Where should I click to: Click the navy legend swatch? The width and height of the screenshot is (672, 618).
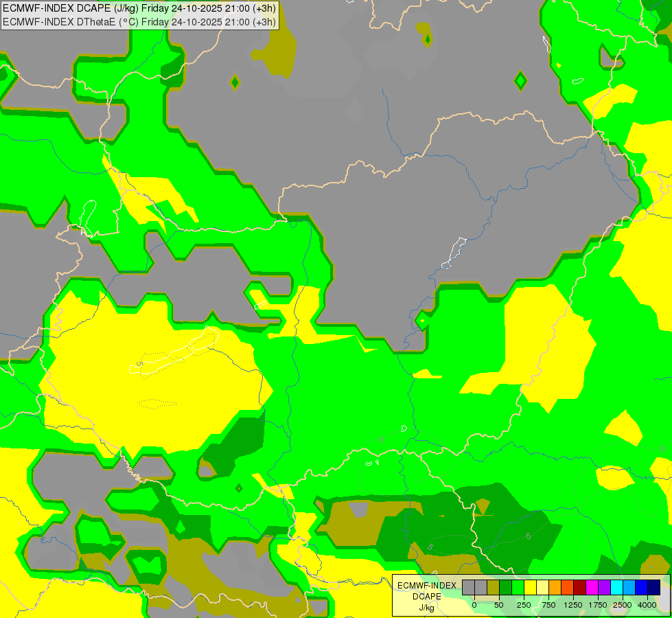654,588
